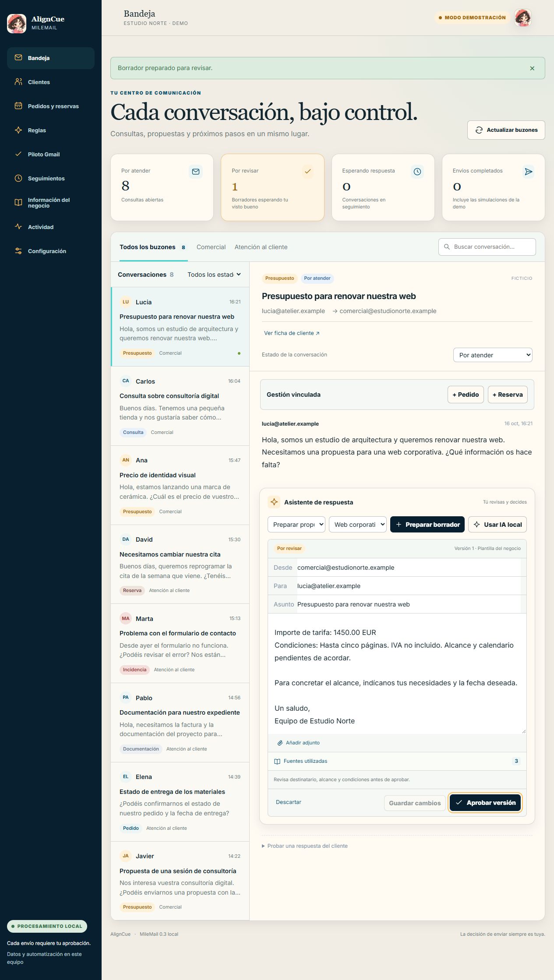Expand the Fuentes utilizadas section
This screenshot has width=554, height=980.
[x=397, y=761]
